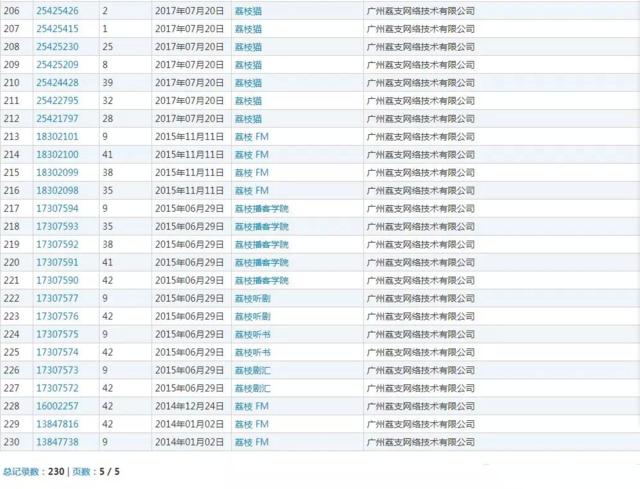Open registration number 17307594 link
This screenshot has height=489, width=640.
[58, 209]
